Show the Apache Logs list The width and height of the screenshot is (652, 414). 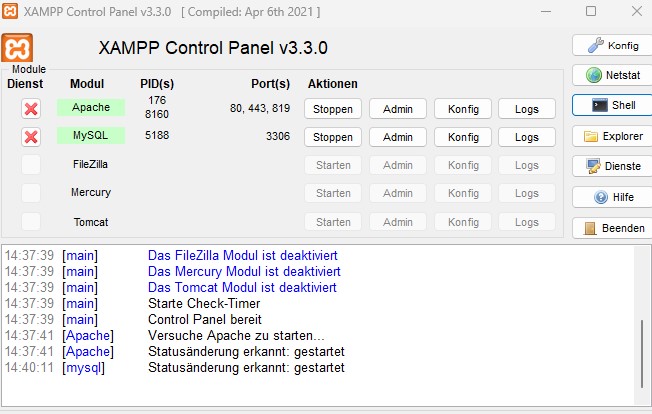[527, 109]
